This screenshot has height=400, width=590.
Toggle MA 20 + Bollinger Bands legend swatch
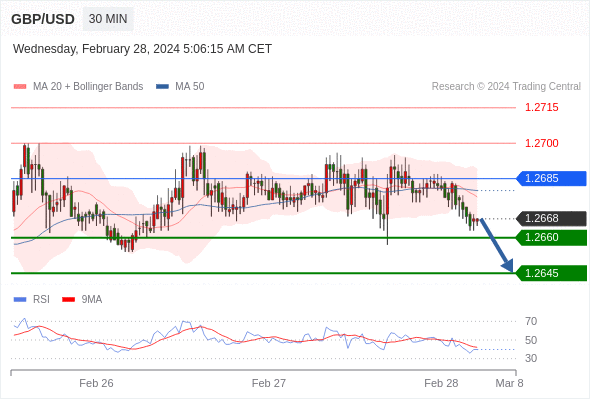point(20,87)
